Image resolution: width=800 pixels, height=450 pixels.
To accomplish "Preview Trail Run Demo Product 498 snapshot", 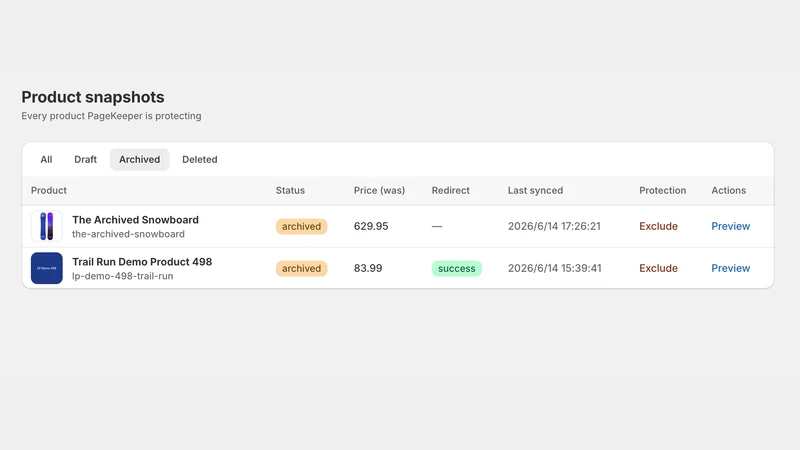I will (731, 268).
